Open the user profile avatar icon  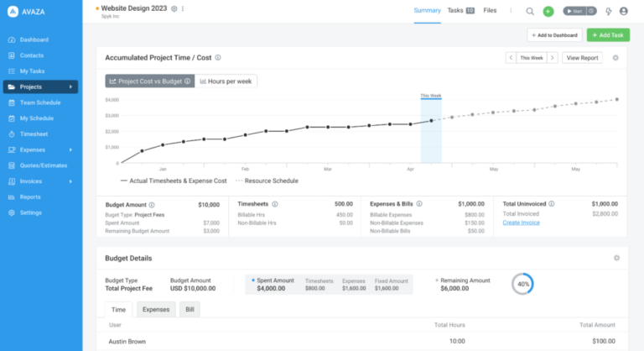622,11
